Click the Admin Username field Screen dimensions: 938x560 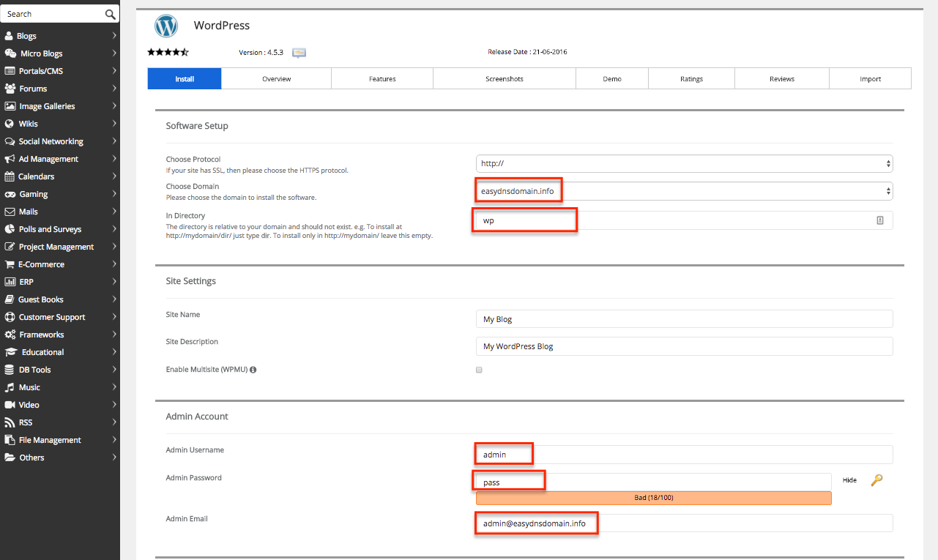pyautogui.click(x=684, y=454)
